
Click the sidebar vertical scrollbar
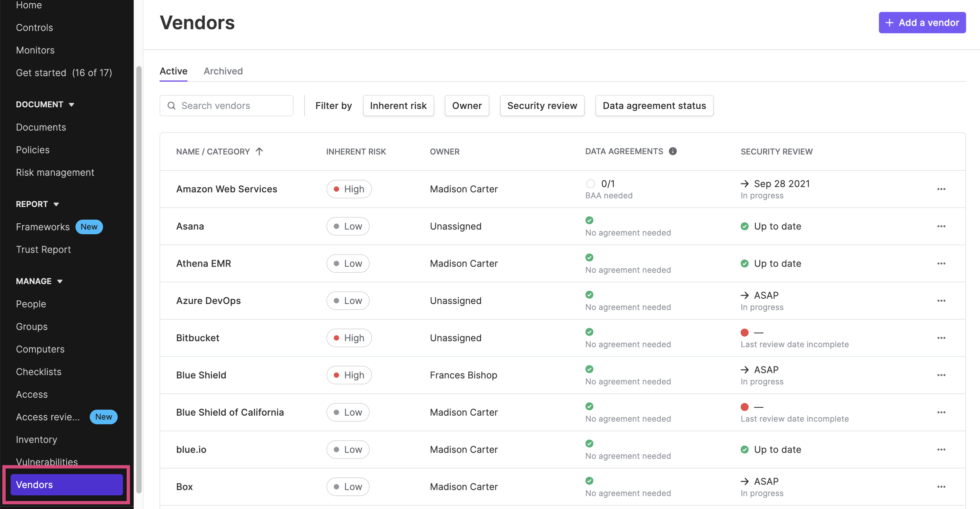coord(139,279)
